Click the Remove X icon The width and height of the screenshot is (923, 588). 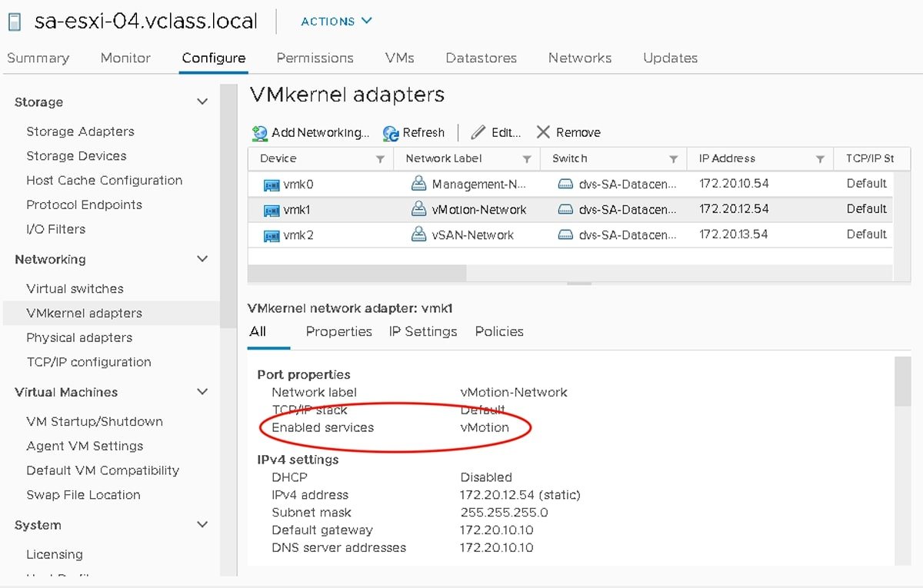[543, 132]
